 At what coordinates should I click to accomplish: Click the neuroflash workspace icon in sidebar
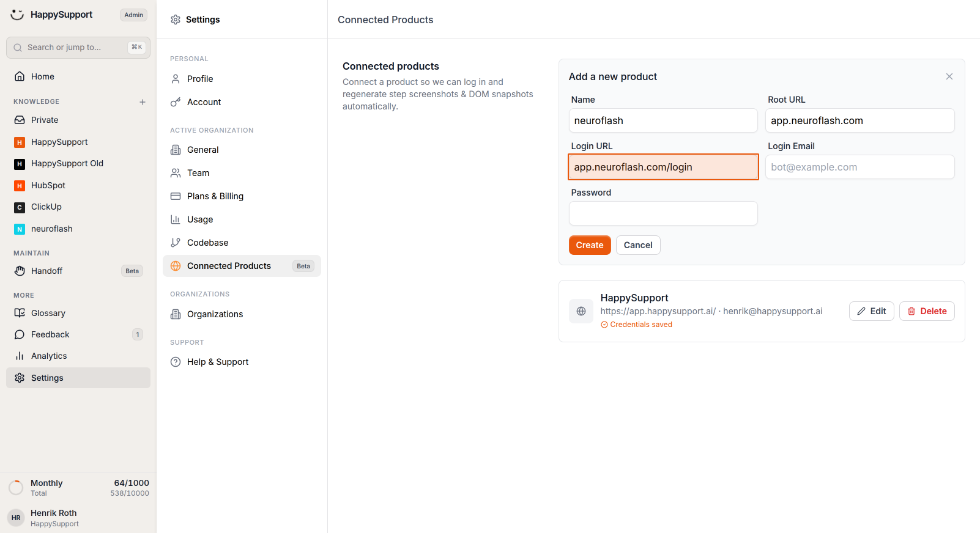tap(20, 229)
